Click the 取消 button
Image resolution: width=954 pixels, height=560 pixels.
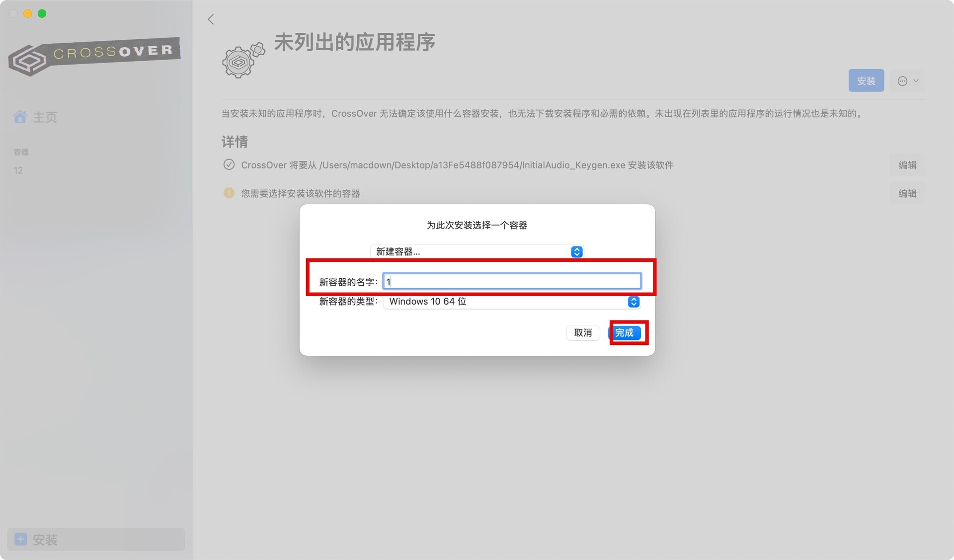(x=583, y=332)
